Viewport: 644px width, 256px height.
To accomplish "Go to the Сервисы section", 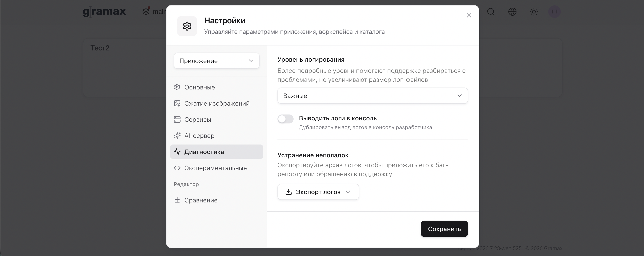I will pyautogui.click(x=217, y=119).
